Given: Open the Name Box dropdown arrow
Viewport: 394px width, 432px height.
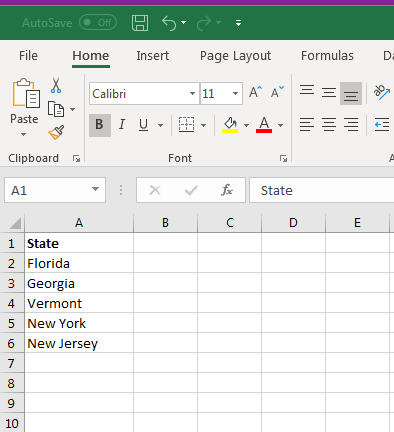Looking at the screenshot, I should click(95, 189).
